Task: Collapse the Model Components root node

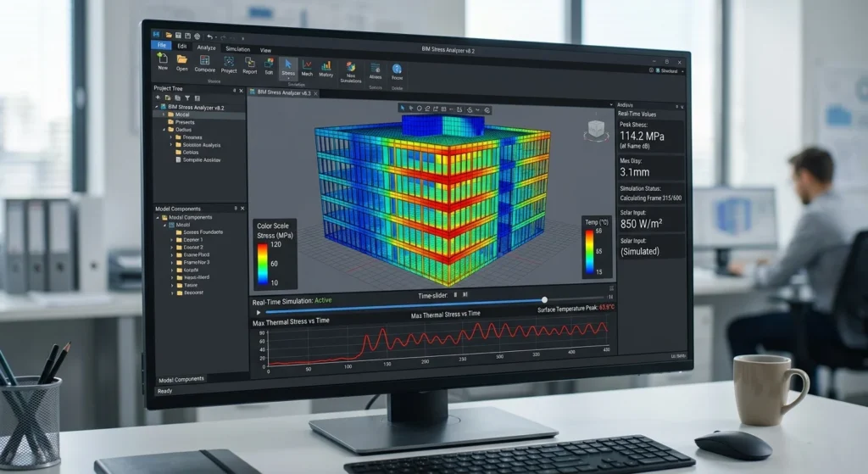Action: pos(157,218)
